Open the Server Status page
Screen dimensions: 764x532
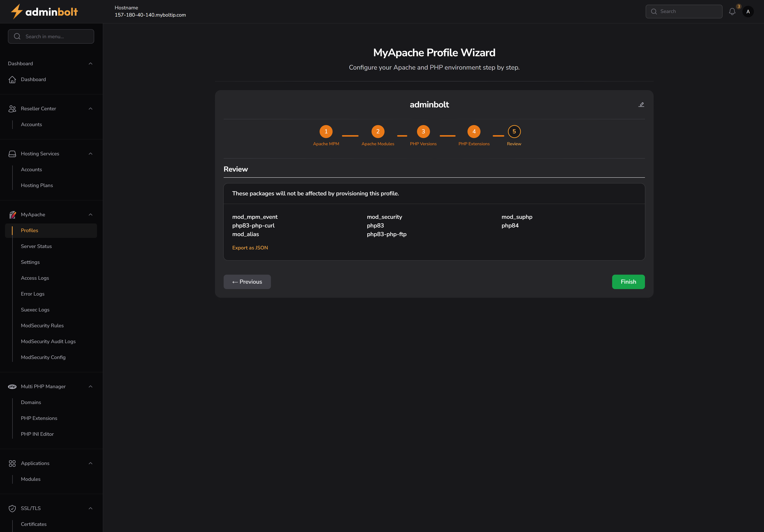pyautogui.click(x=36, y=246)
